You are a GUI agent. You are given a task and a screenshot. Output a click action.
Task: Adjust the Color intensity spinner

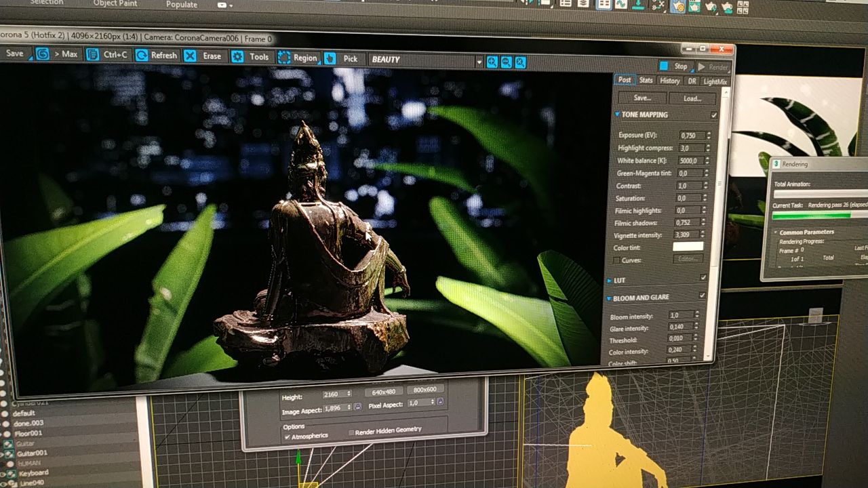(695, 350)
